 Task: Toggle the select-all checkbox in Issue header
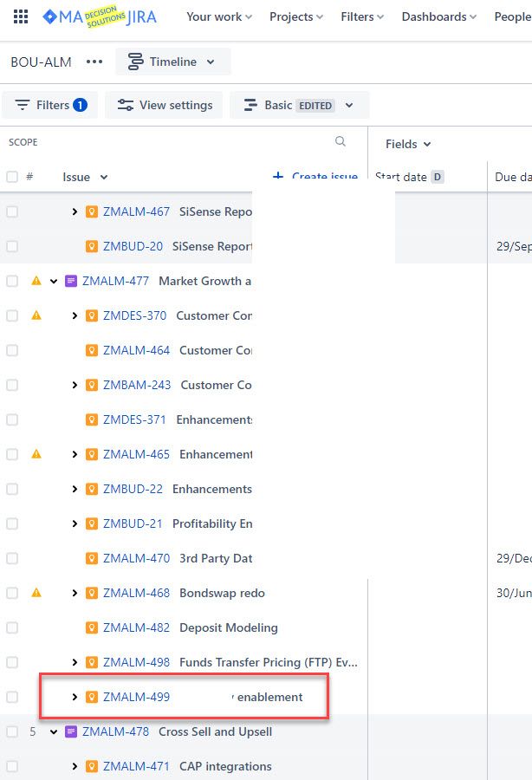(x=12, y=177)
